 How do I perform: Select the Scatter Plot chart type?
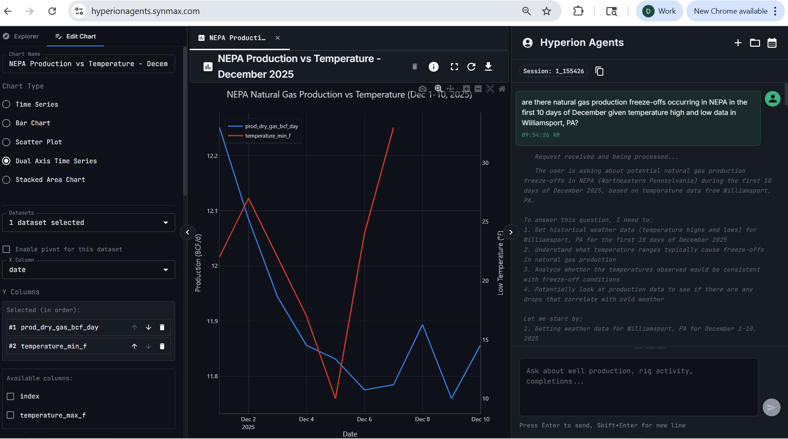click(x=7, y=142)
